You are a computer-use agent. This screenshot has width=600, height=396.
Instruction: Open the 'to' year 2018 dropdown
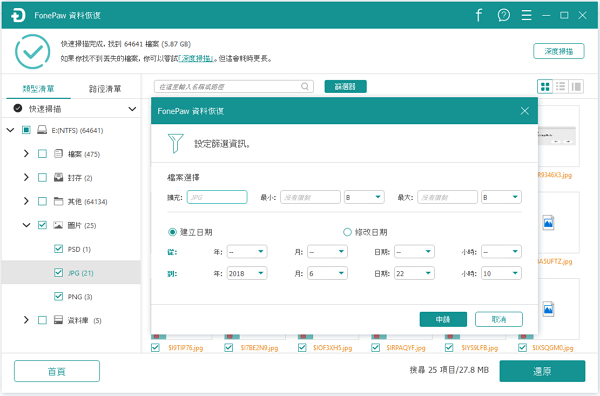point(247,273)
